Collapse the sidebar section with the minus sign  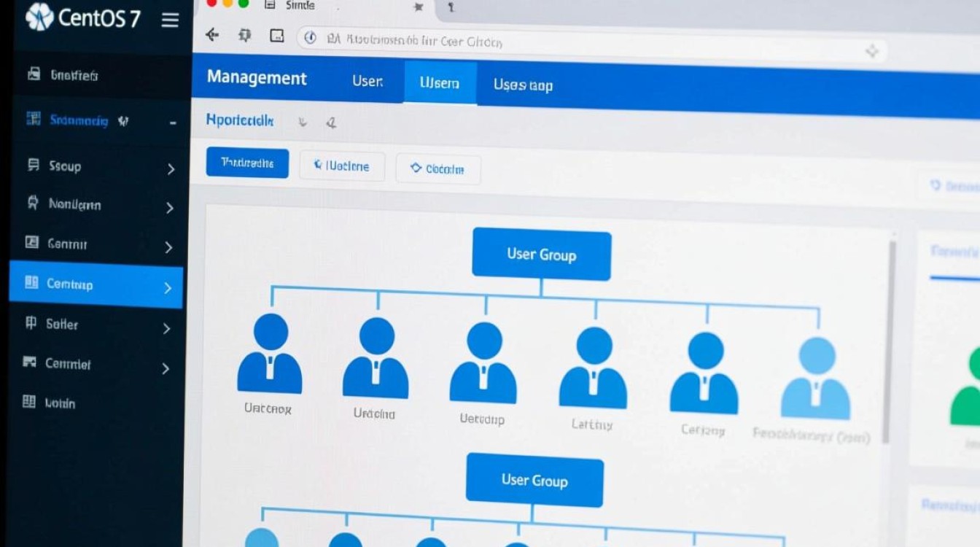(173, 123)
